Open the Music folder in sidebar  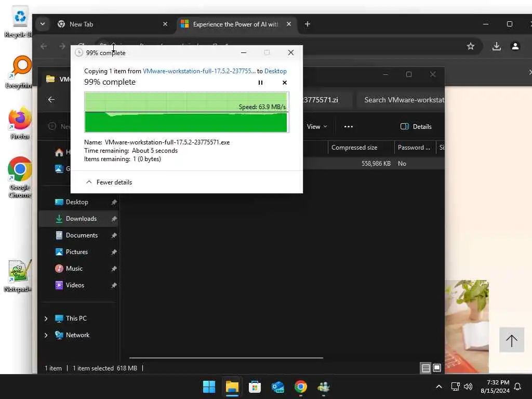[x=74, y=269]
